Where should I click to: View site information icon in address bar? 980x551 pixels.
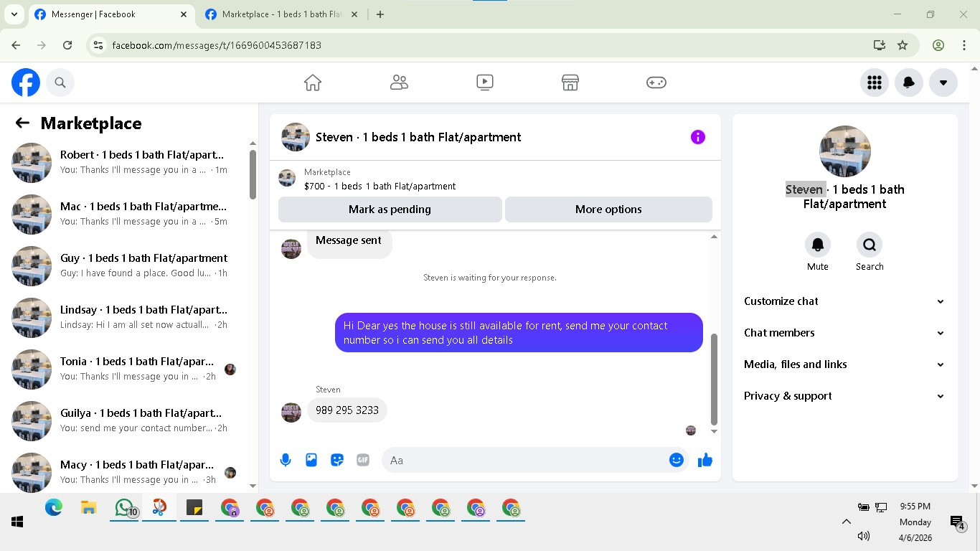tap(99, 45)
